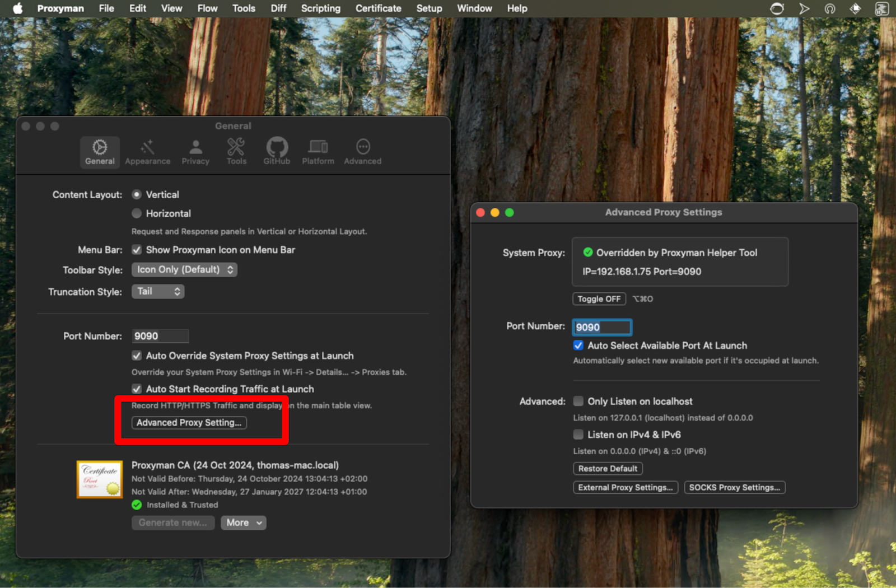Open the Scripting menu

(320, 8)
